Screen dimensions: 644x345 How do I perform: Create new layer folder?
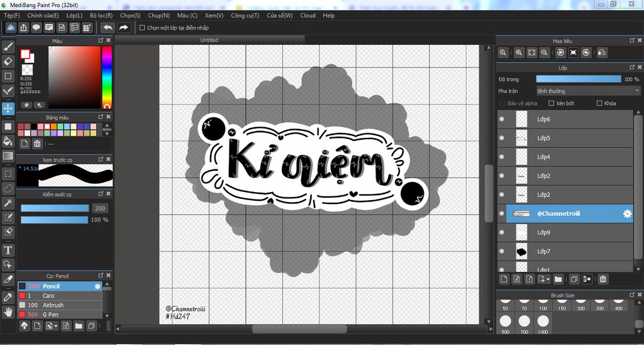(x=558, y=279)
